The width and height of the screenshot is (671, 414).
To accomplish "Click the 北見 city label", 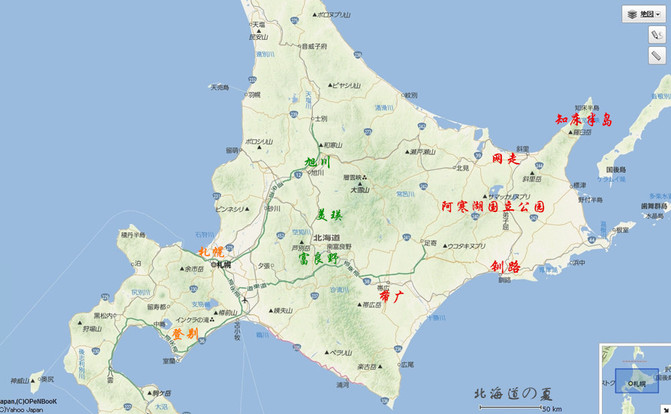I will pos(463,168).
